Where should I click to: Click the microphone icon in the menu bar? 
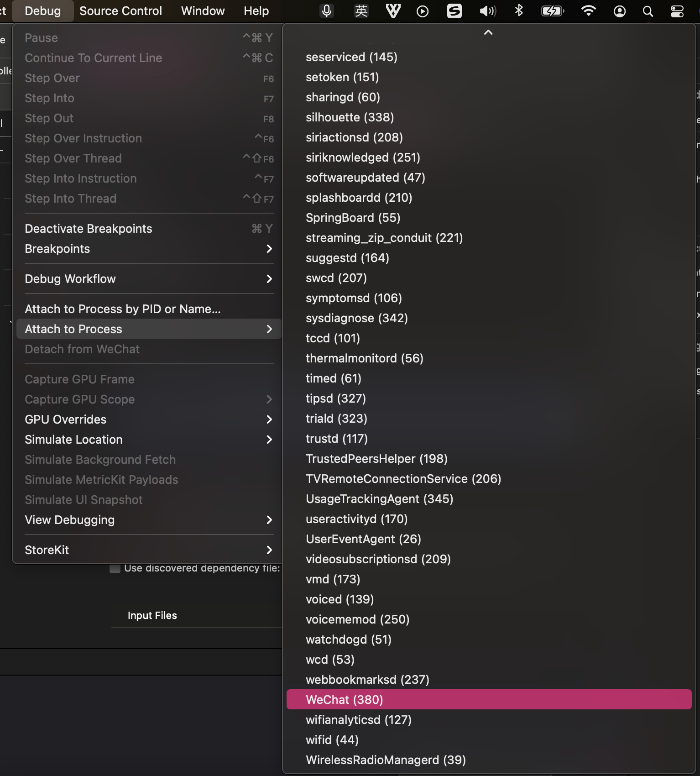(x=327, y=11)
